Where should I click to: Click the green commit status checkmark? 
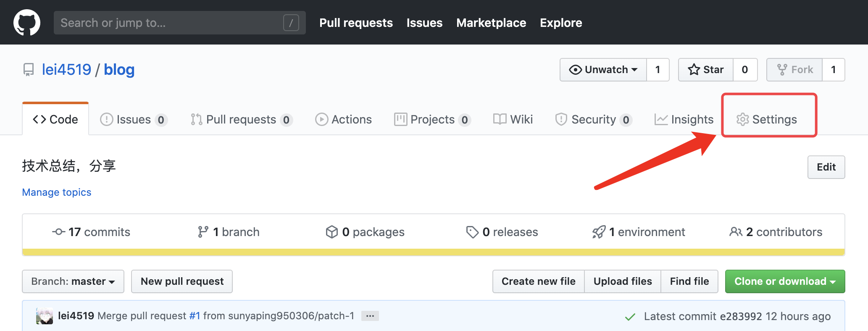pos(630,317)
